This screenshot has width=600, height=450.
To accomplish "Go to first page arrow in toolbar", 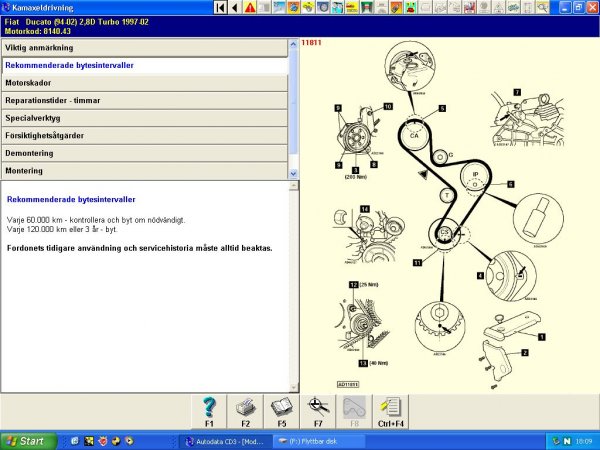I will pyautogui.click(x=221, y=8).
